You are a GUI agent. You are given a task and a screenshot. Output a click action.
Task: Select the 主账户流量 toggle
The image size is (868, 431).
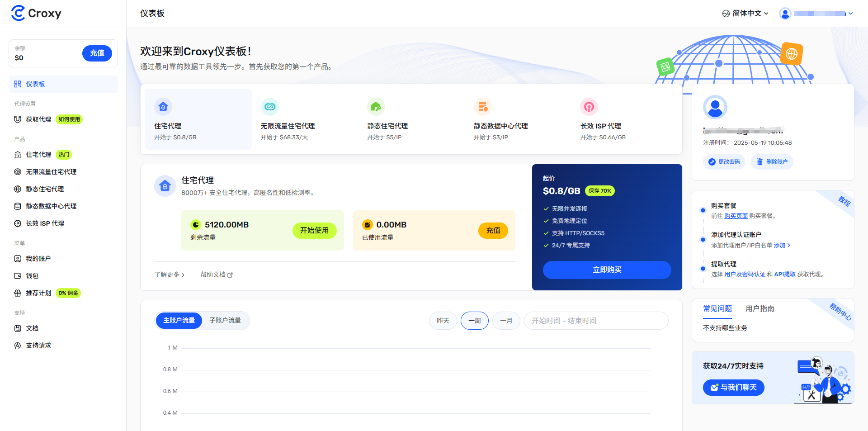[x=179, y=320]
